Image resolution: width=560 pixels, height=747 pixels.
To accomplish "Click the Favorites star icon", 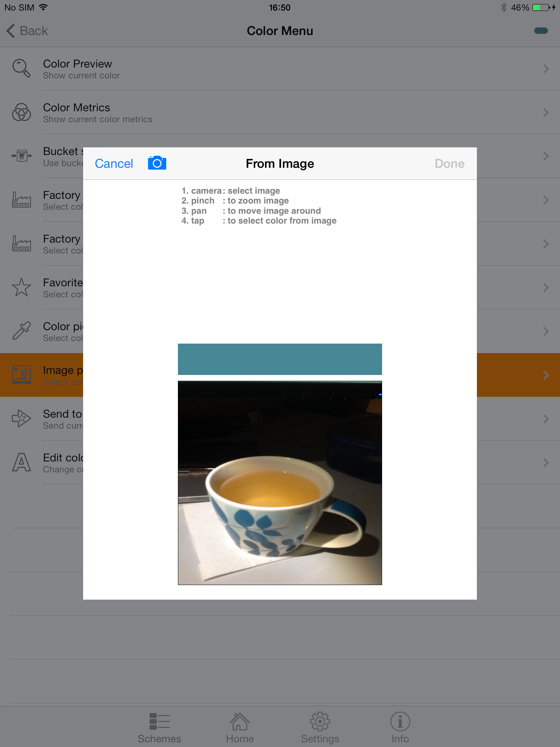I will [22, 287].
